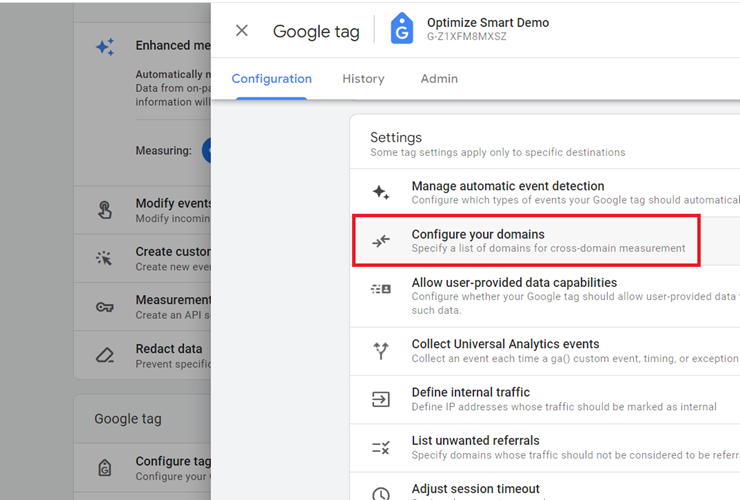Viewport: 740px width, 500px height.
Task: Click the user-provided data capabilities icon
Action: click(381, 288)
